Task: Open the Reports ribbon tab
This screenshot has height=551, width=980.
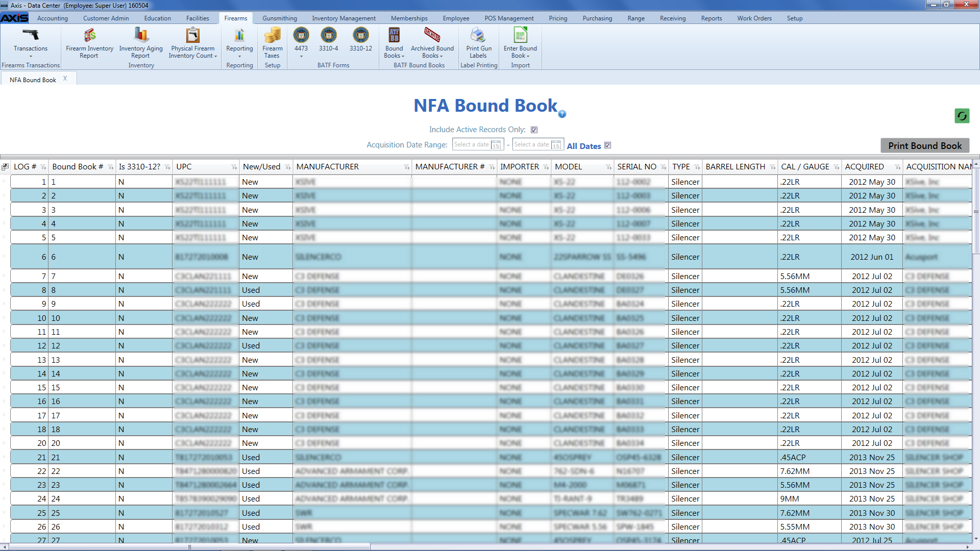Action: pyautogui.click(x=711, y=18)
